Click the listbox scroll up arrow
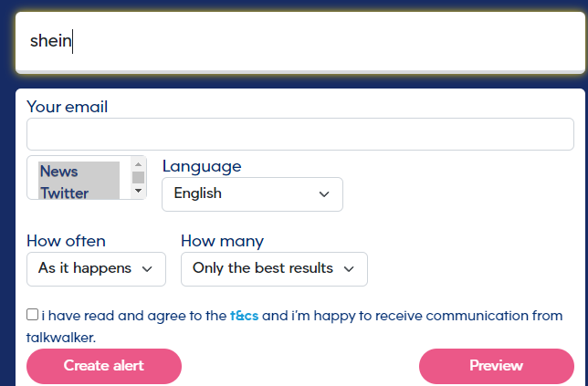This screenshot has width=588, height=386. coord(139,164)
